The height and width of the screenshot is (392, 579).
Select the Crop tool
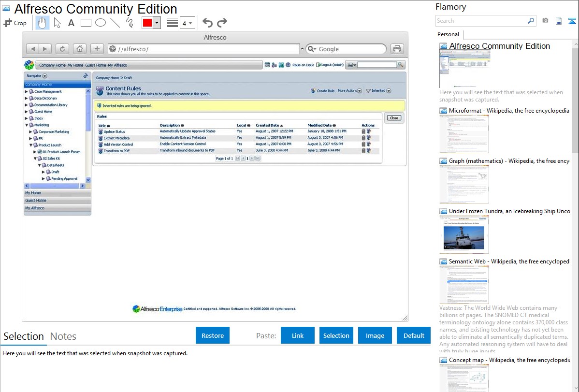pos(15,23)
